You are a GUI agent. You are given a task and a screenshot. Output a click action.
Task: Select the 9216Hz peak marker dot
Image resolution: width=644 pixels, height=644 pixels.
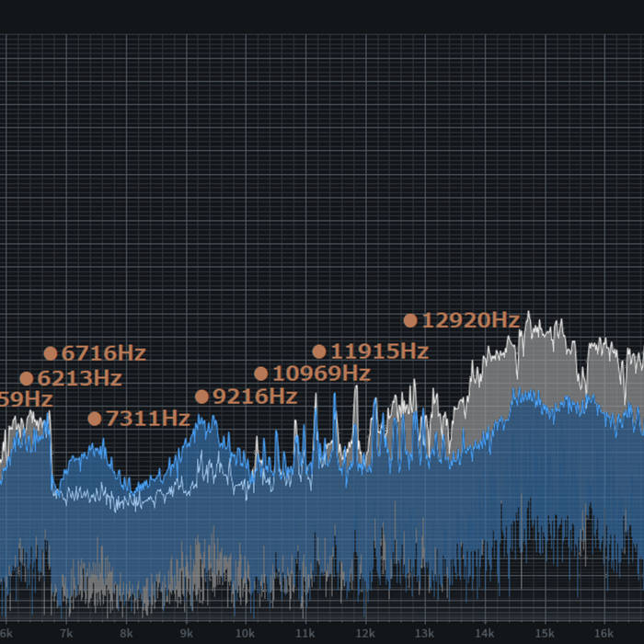(x=202, y=397)
